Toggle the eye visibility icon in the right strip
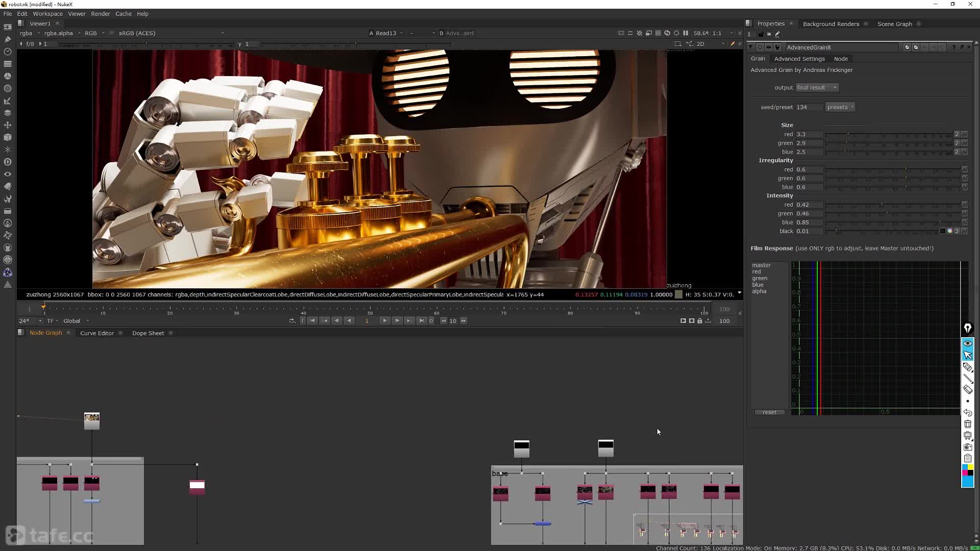The width and height of the screenshot is (980, 551). pyautogui.click(x=968, y=343)
